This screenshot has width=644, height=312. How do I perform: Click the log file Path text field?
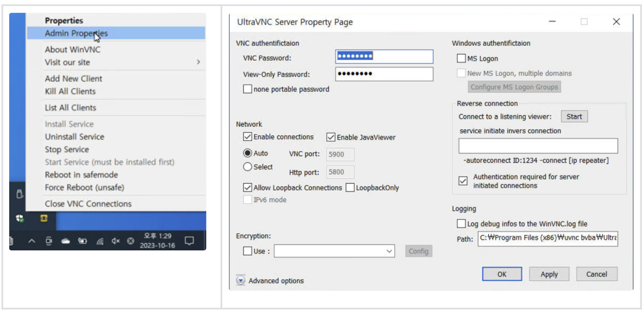pyautogui.click(x=548, y=238)
